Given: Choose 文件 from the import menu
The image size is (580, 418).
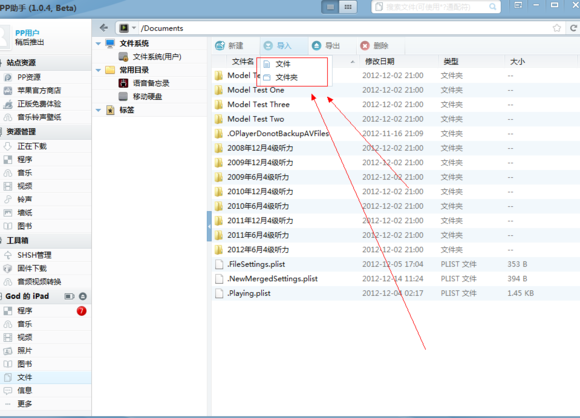Looking at the screenshot, I should [x=282, y=64].
